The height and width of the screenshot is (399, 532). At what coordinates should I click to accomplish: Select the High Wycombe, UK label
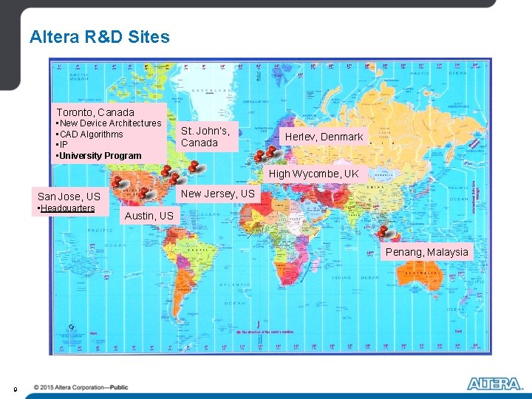pyautogui.click(x=314, y=174)
